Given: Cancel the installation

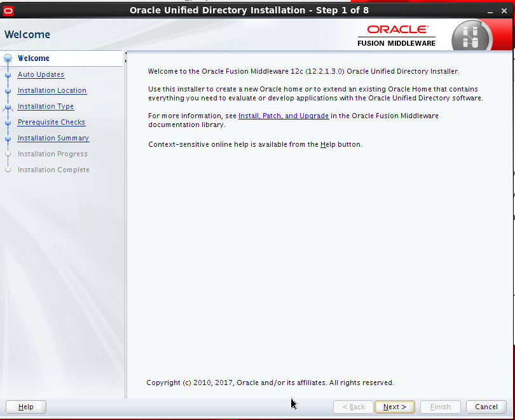Looking at the screenshot, I should click(x=486, y=407).
